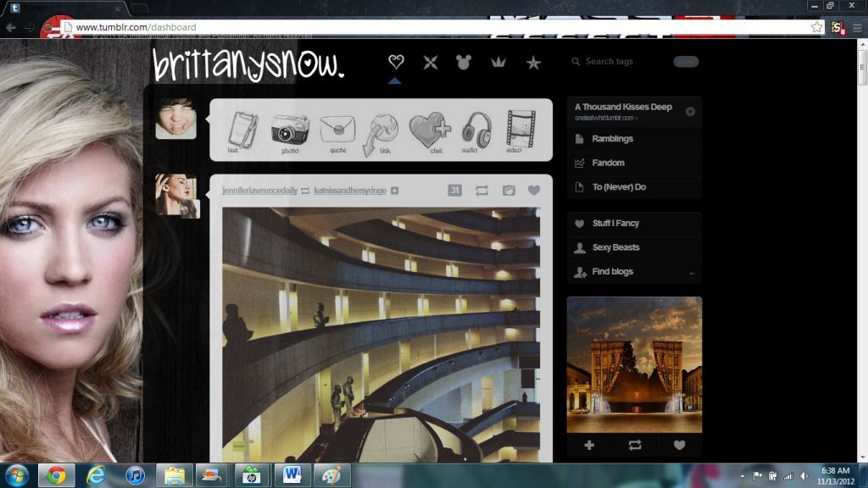The height and width of the screenshot is (488, 868).
Task: Click the katnissandhersyringe blog link
Action: [x=350, y=191]
